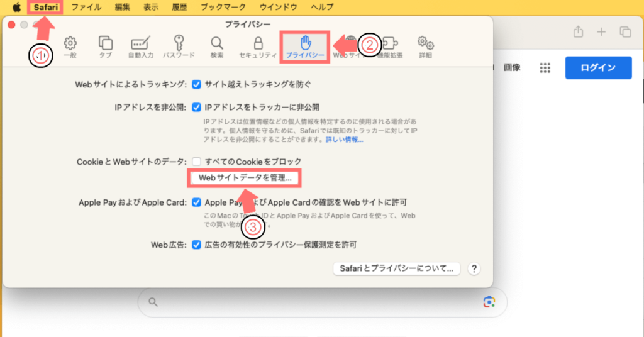Open the Apple menu
This screenshot has height=337, width=644.
16,7
